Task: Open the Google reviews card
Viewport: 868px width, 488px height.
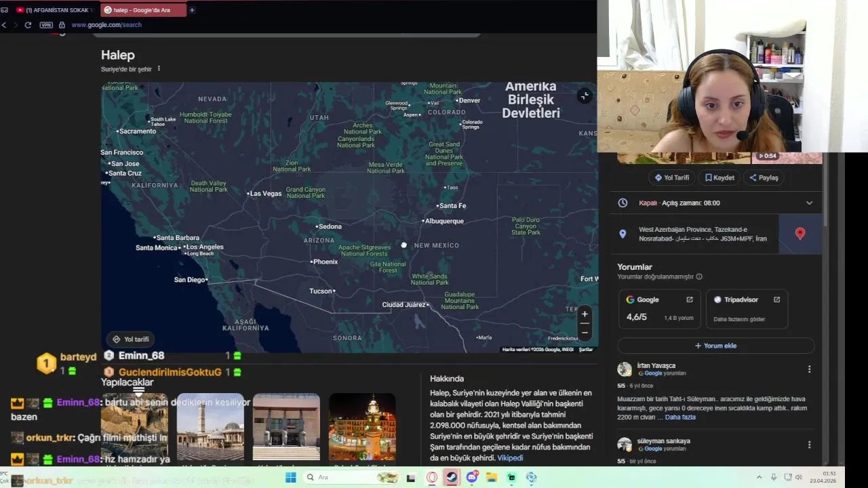Action: (659, 308)
